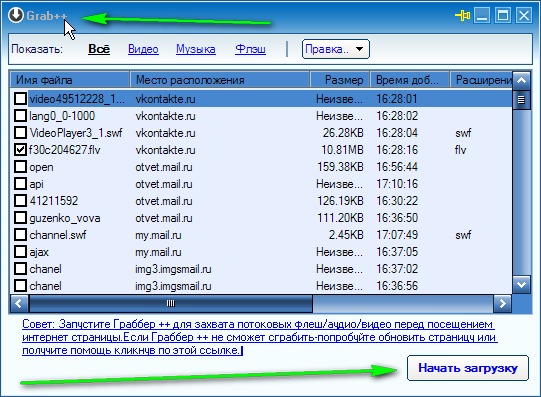Click size value 10.81MB
Viewport: 541px width, 397px height.
[x=342, y=150]
